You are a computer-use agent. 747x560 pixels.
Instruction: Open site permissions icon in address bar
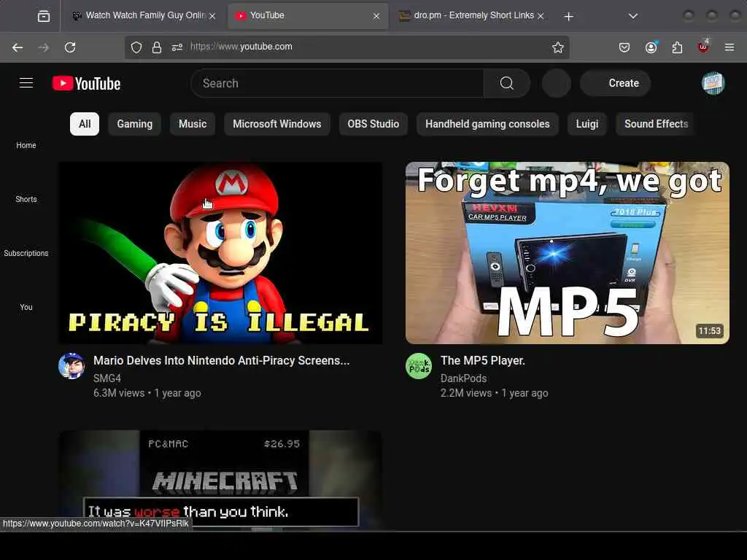[177, 47]
